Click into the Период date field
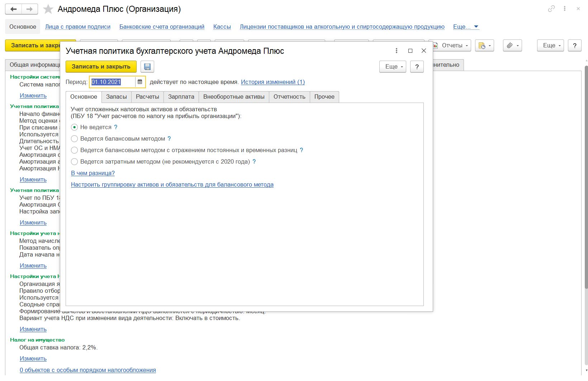The image size is (588, 381). point(112,82)
